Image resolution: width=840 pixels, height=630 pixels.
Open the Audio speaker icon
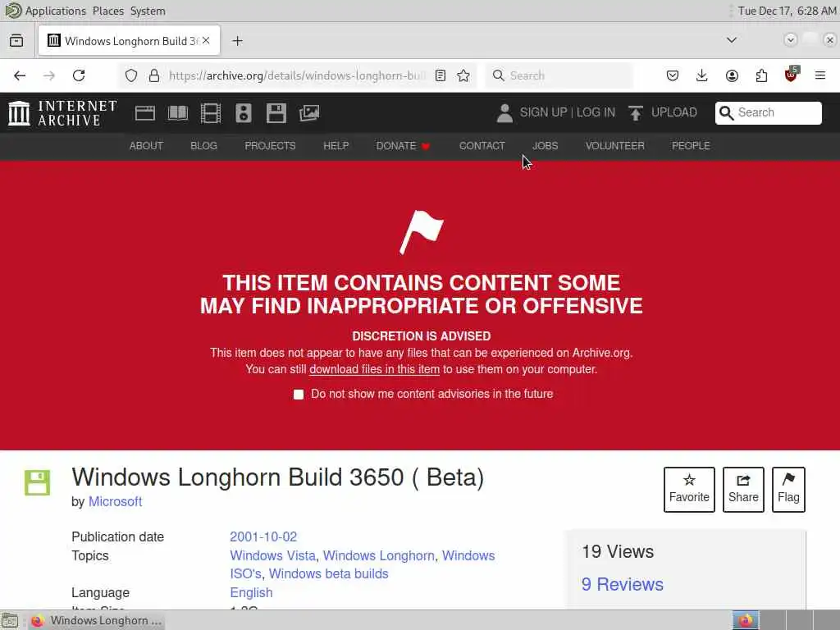243,113
